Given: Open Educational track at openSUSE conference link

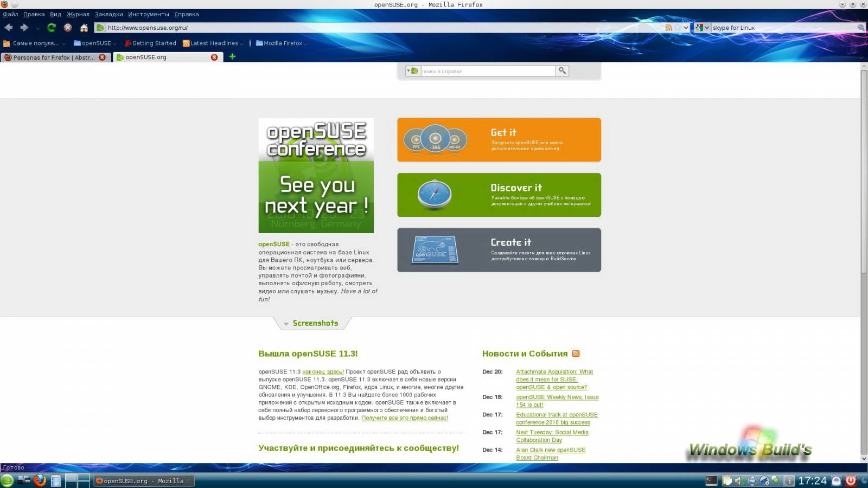Looking at the screenshot, I should (557, 419).
